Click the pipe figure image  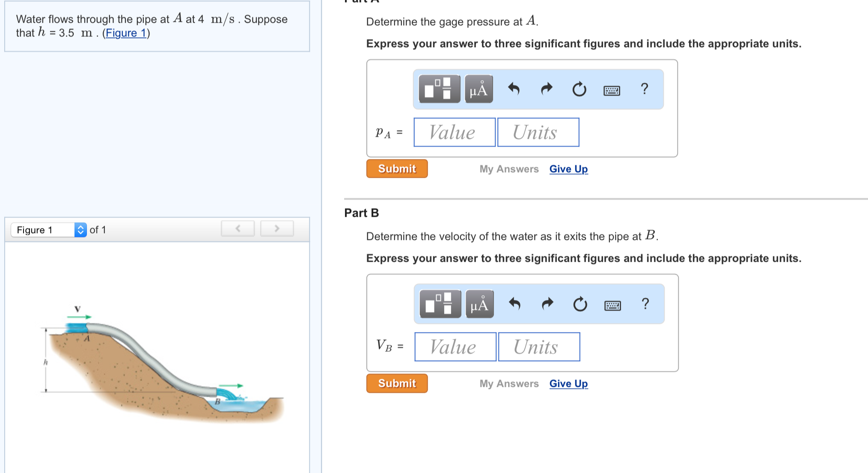[163, 364]
